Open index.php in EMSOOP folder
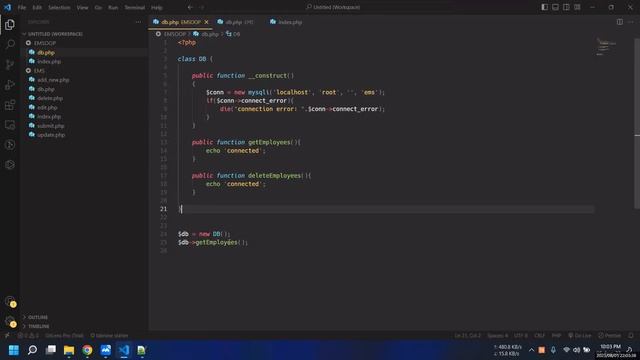The image size is (640, 360). (x=49, y=62)
